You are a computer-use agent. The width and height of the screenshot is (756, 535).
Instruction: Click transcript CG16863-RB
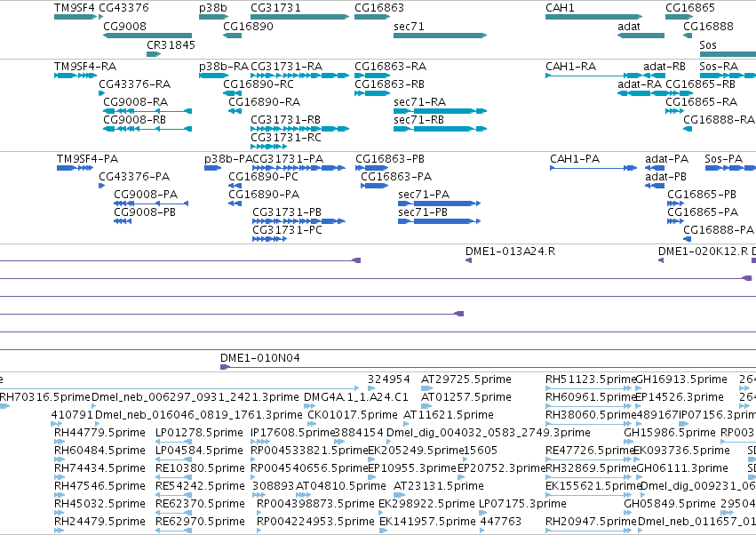pos(372,93)
